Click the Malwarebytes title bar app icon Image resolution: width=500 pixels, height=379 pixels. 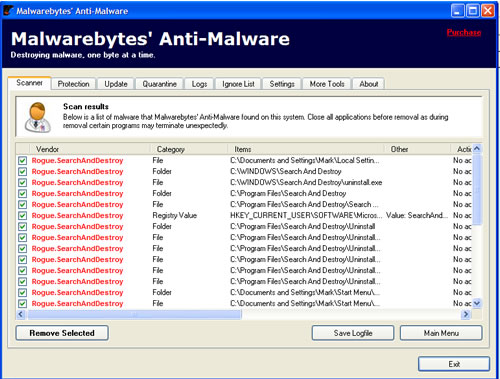point(8,11)
